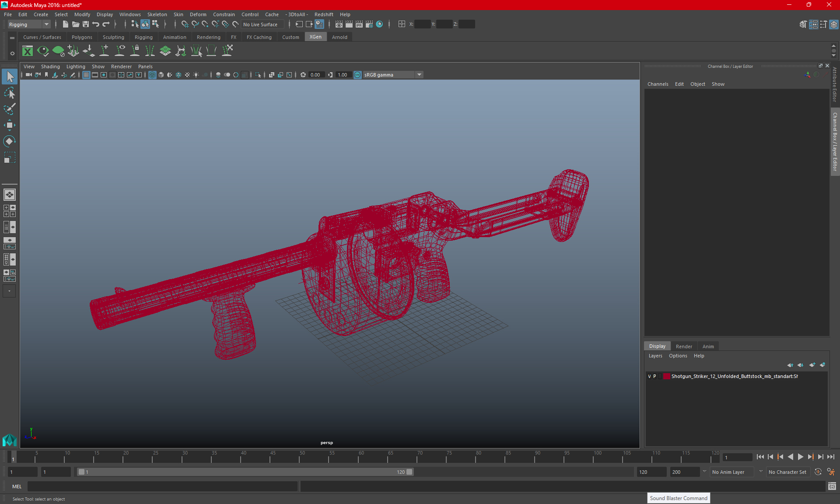The width and height of the screenshot is (840, 504).
Task: Select the Paint Selection tool
Action: click(x=9, y=109)
